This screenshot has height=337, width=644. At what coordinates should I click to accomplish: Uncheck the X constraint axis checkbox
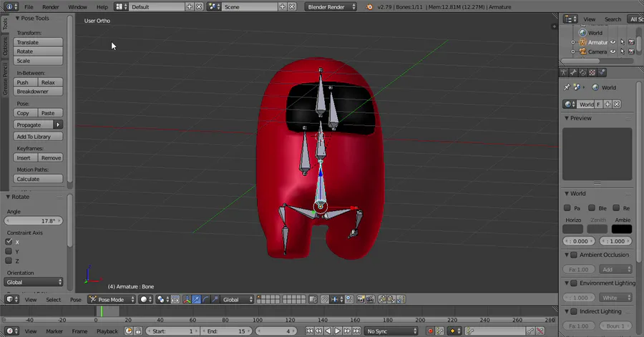[x=9, y=242]
